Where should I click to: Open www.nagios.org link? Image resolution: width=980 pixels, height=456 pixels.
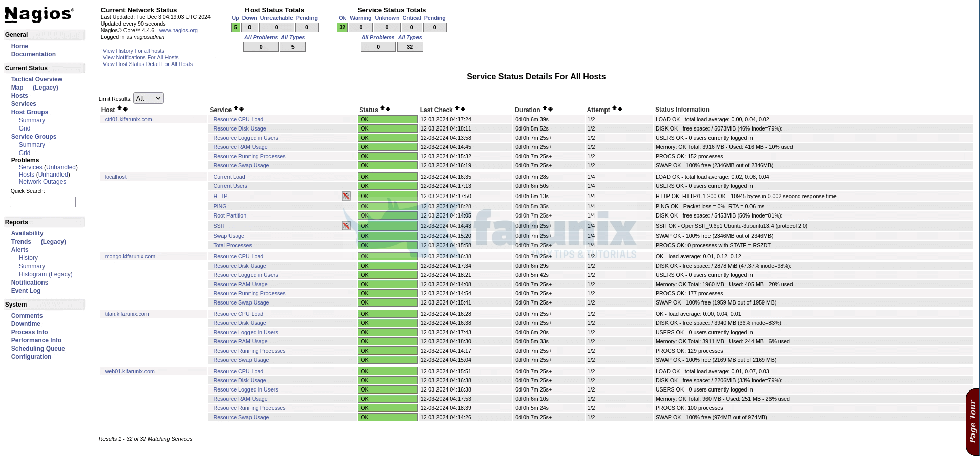178,30
